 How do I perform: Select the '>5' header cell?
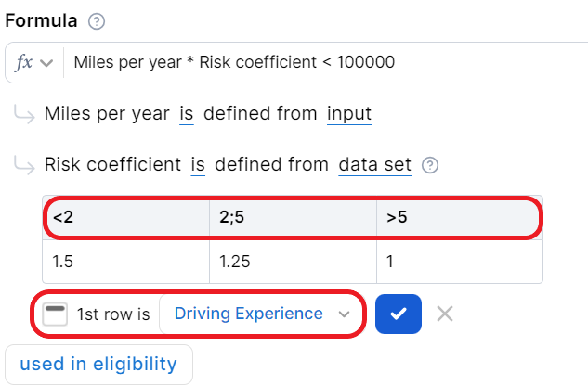[x=459, y=218]
